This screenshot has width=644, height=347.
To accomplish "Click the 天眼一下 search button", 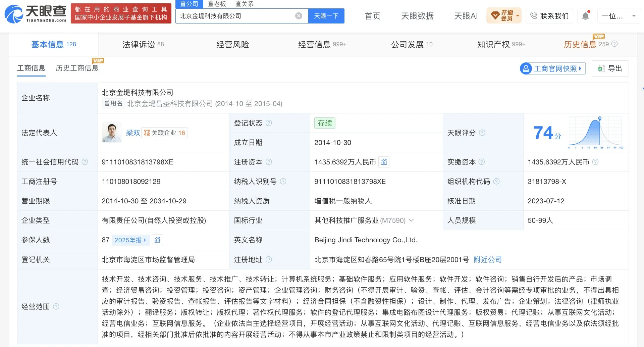I will click(x=326, y=16).
